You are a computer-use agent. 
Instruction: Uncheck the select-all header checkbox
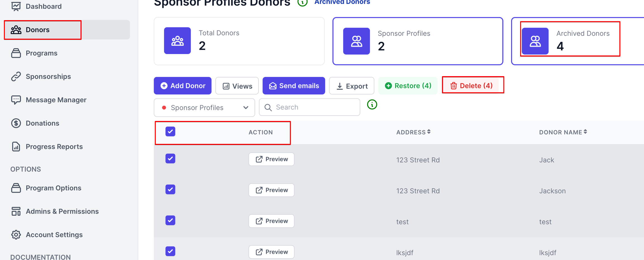(170, 132)
